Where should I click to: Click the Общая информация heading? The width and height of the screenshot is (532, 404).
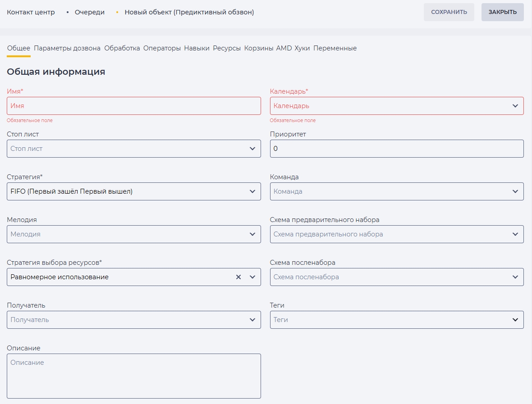(x=56, y=72)
